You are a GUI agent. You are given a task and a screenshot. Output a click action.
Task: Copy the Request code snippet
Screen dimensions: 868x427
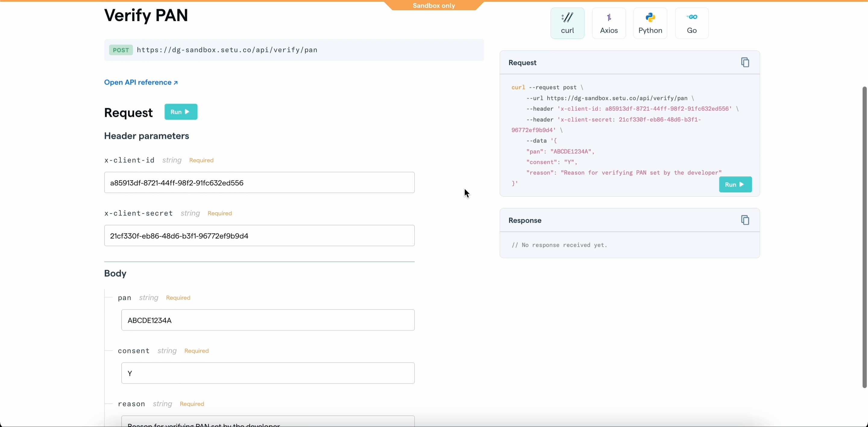[745, 62]
